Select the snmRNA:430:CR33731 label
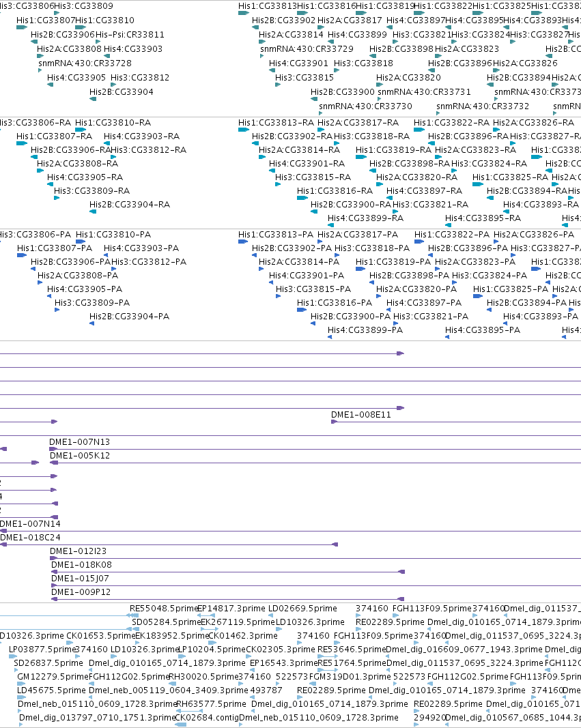The image size is (581, 728). click(x=425, y=92)
